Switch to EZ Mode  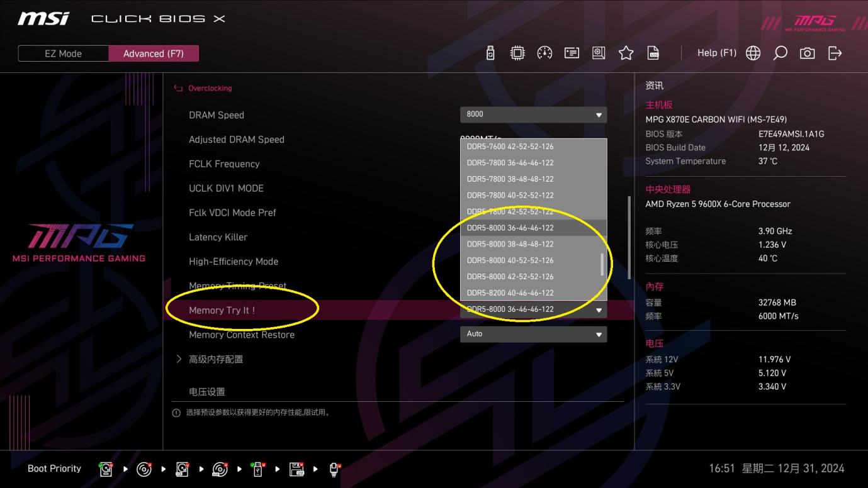(x=63, y=53)
